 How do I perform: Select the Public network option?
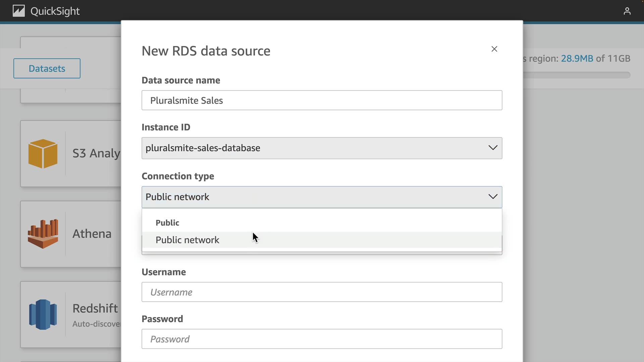point(187,240)
